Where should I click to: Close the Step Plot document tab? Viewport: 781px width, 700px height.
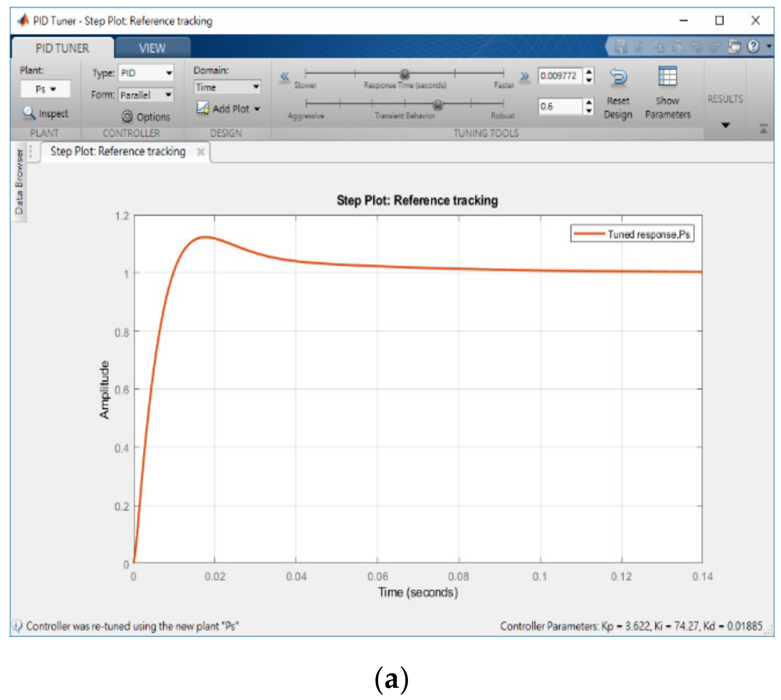200,152
